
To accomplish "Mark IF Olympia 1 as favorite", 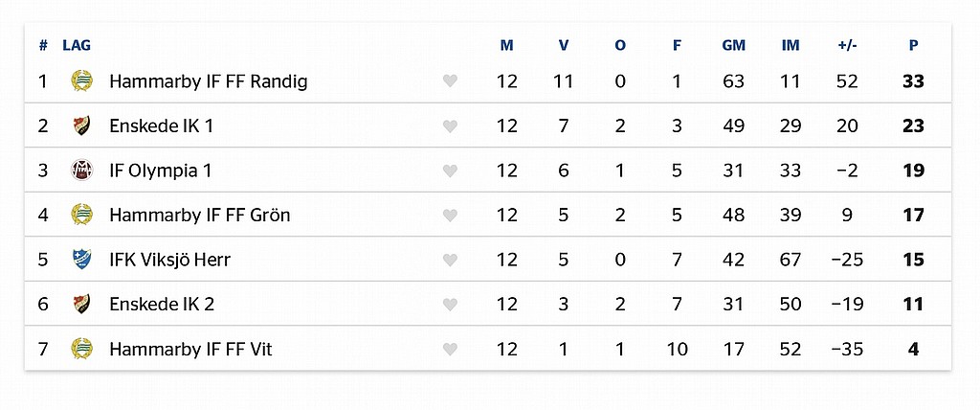I will pyautogui.click(x=450, y=171).
